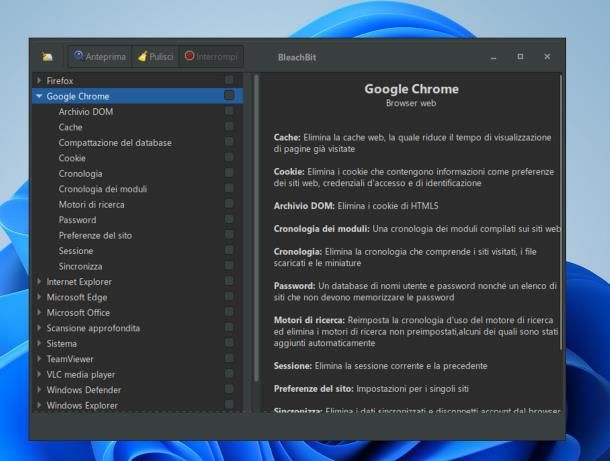Check the Microsoft Edge checkbox
610x461 pixels.
pos(229,296)
